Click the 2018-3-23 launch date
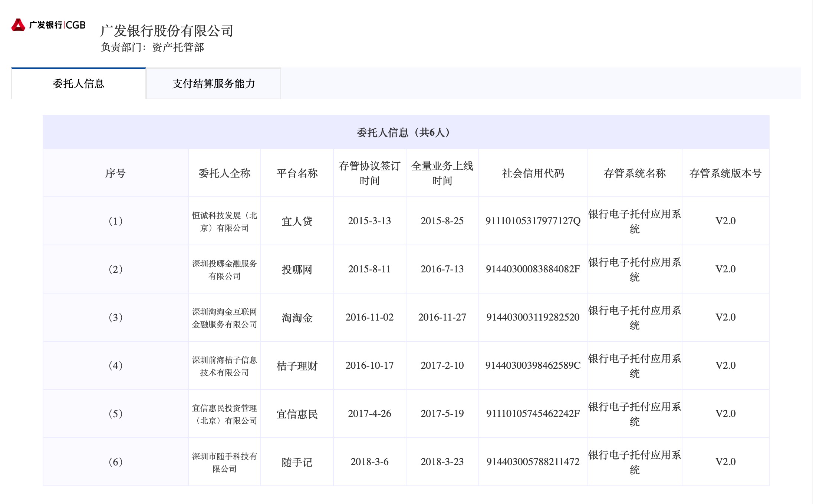813x504 pixels. click(x=442, y=462)
